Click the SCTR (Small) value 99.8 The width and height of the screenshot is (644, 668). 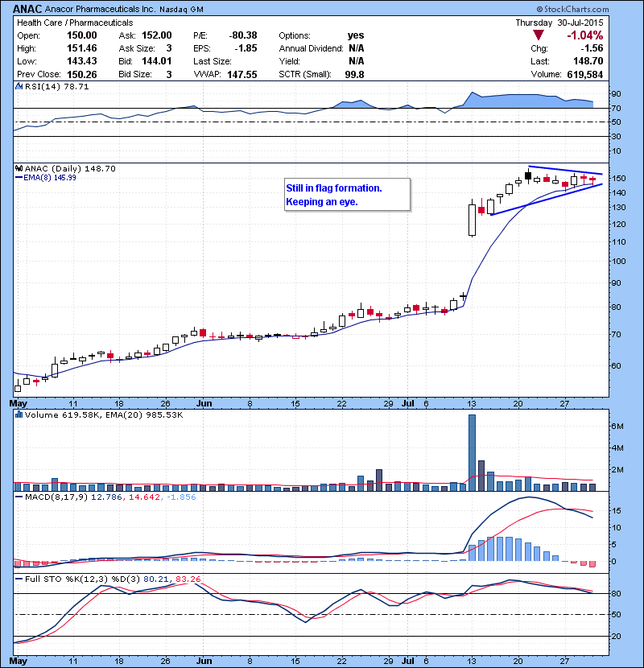pos(355,75)
